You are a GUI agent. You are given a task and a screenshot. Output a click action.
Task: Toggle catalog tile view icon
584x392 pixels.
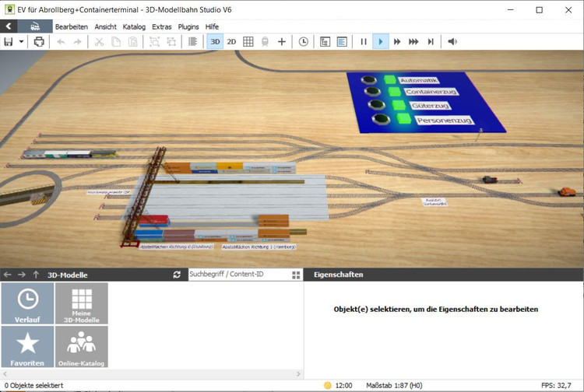pos(296,275)
